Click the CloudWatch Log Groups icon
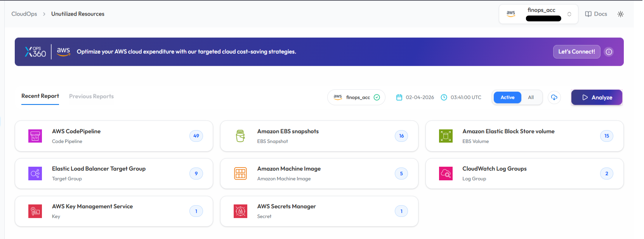 (446, 173)
